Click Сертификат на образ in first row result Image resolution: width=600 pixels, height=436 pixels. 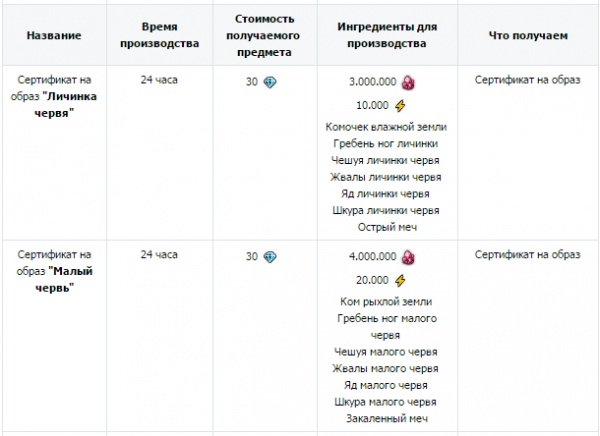(x=528, y=80)
